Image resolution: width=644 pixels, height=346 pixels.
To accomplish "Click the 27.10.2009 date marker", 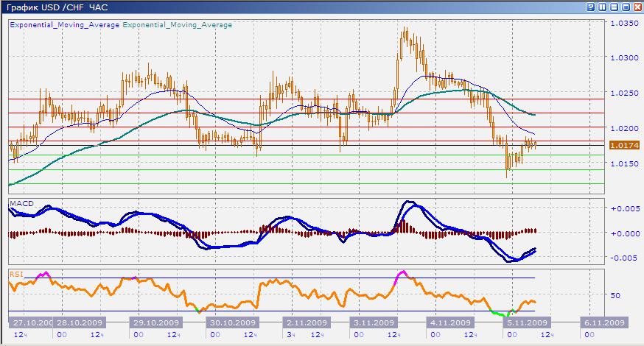I will click(31, 322).
